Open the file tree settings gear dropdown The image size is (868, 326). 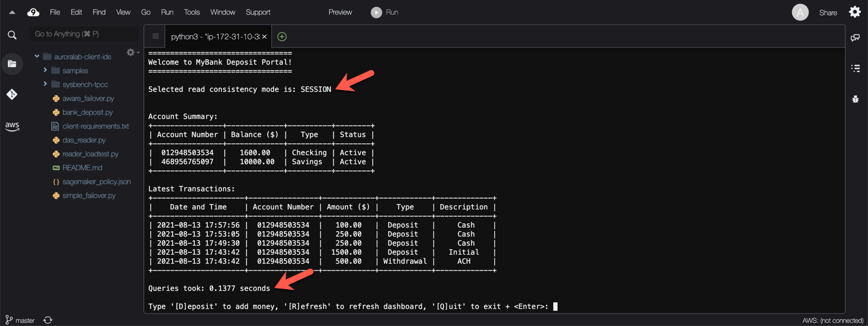tap(132, 53)
